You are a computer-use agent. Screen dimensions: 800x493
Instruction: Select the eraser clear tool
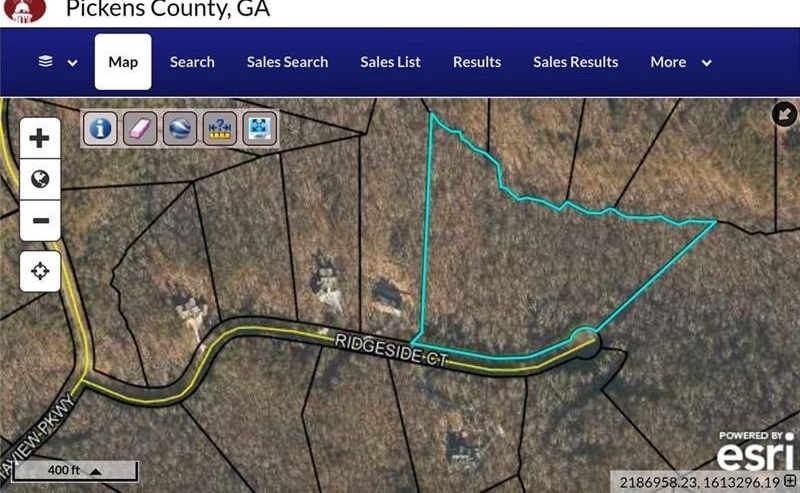[140, 128]
